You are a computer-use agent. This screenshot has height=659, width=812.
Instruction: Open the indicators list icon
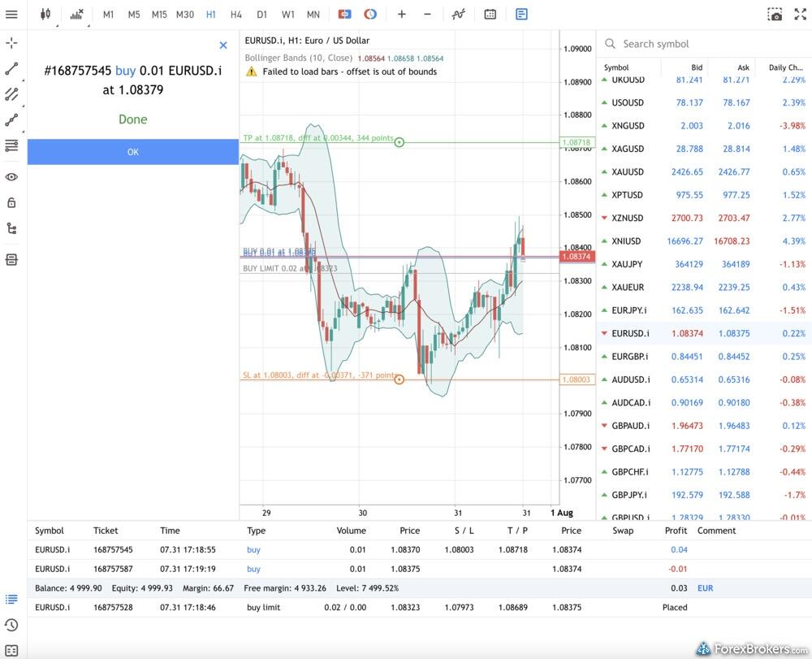tap(459, 15)
